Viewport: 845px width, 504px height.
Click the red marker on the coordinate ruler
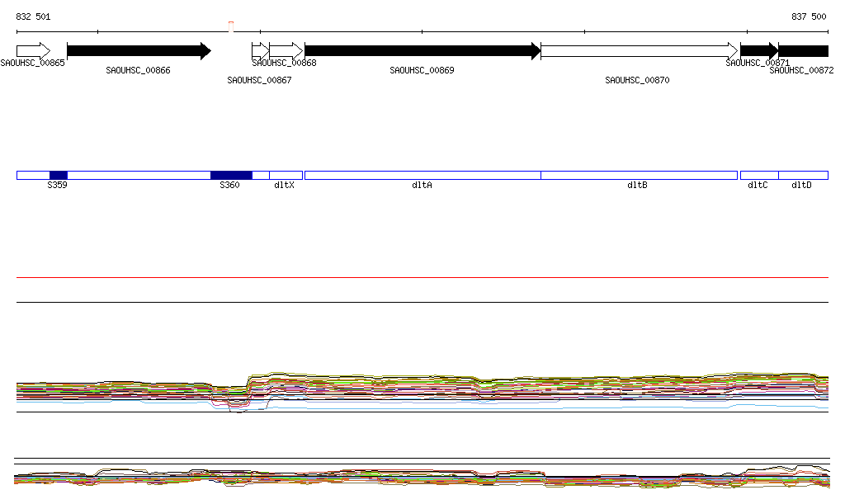point(231,26)
